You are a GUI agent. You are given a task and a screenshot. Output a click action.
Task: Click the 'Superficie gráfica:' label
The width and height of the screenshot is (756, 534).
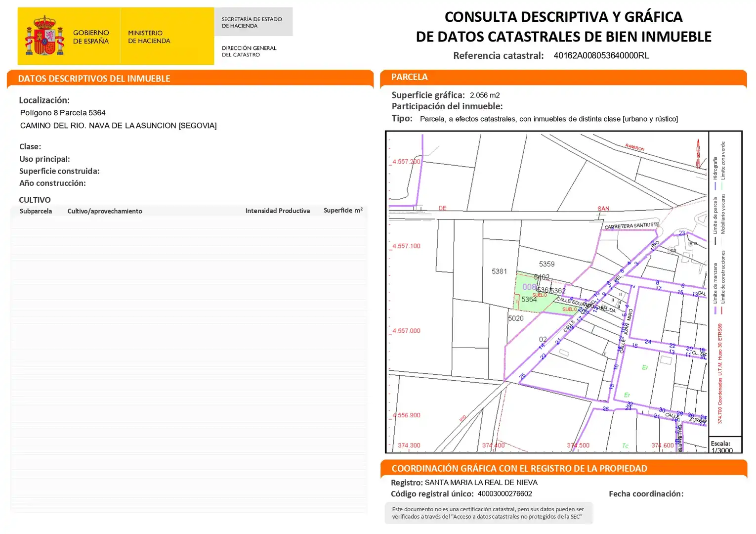click(x=428, y=95)
